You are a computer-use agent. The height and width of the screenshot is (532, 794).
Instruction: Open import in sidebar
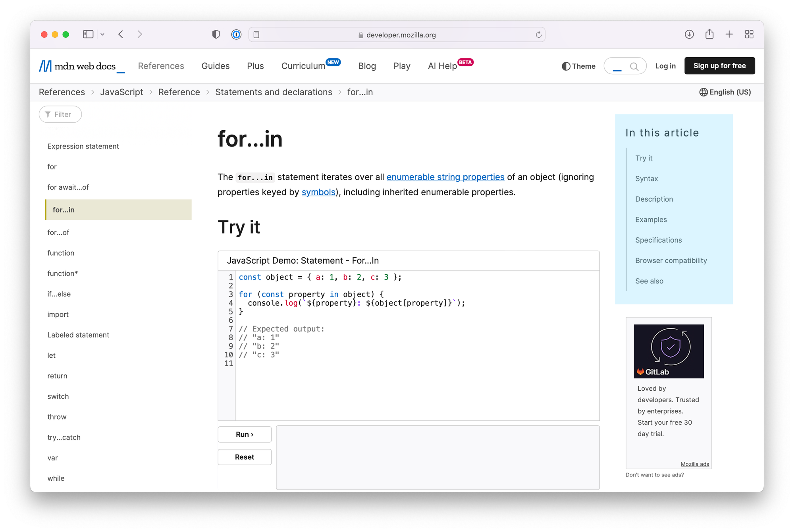pyautogui.click(x=58, y=314)
